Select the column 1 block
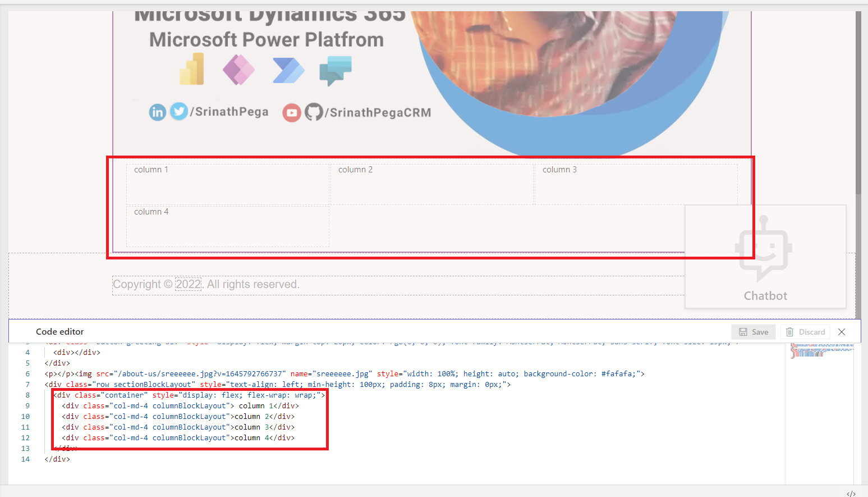The height and width of the screenshot is (497, 868). [x=227, y=184]
